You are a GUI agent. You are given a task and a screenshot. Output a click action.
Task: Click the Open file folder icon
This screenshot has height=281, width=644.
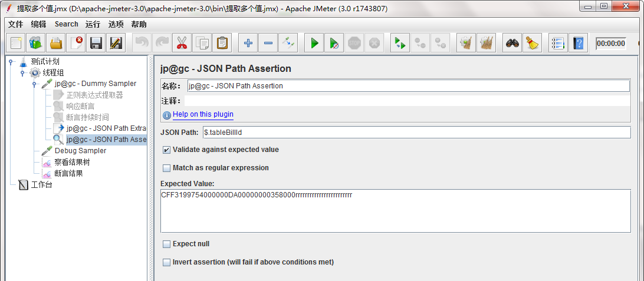(x=56, y=42)
